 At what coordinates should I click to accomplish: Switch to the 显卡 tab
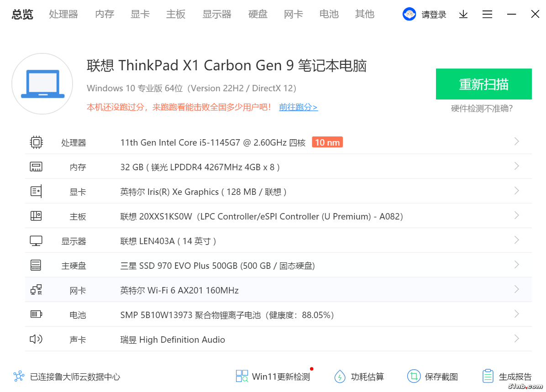click(x=140, y=15)
